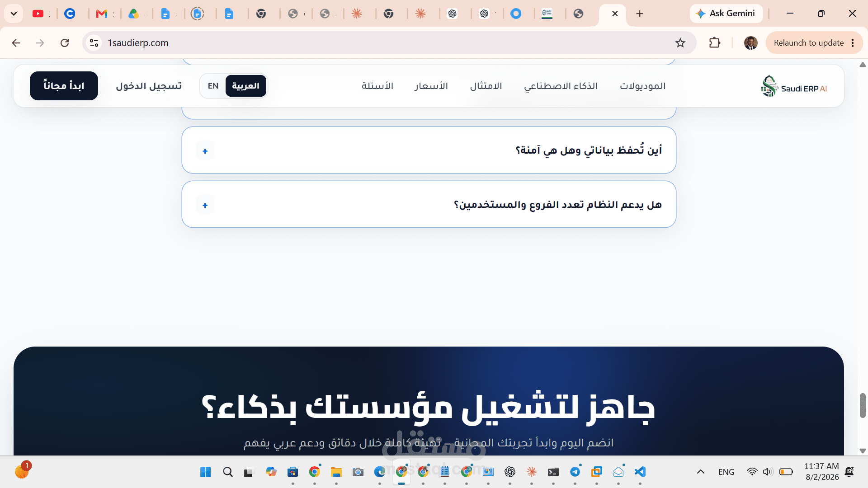Launch Copilot from the taskbar

(x=271, y=472)
